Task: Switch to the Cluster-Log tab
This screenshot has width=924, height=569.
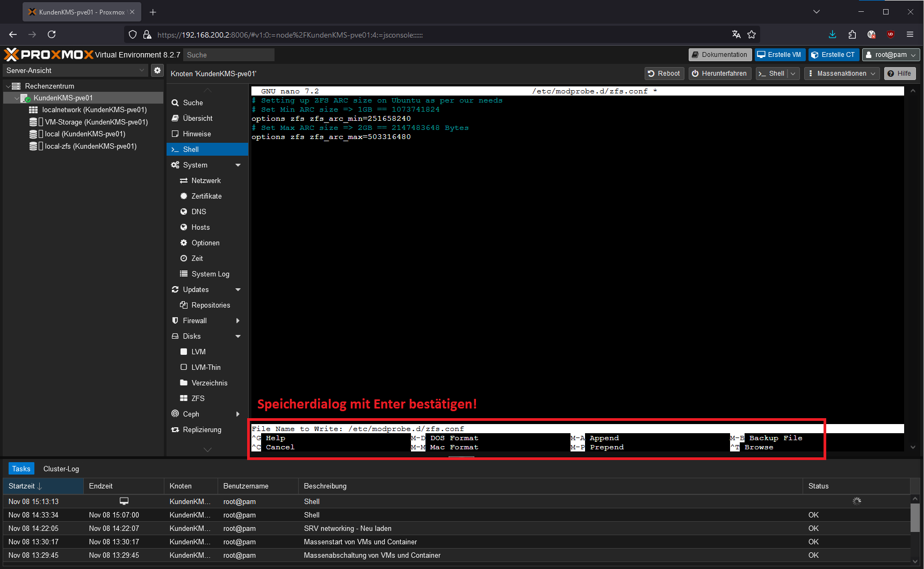Action: coord(61,469)
